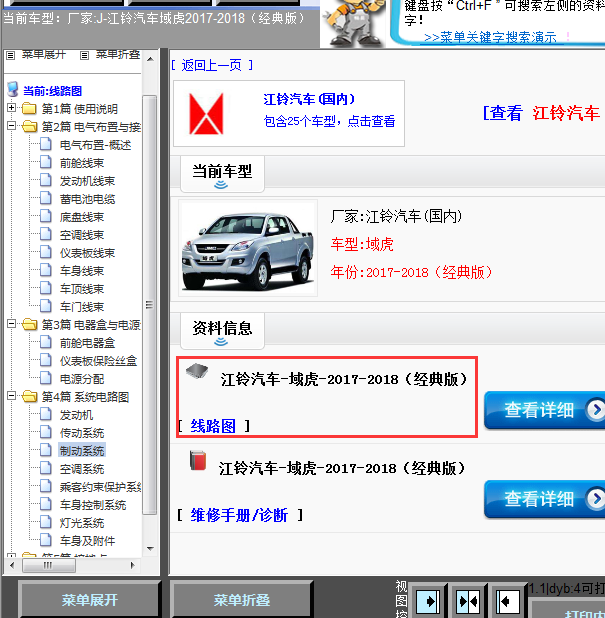
Task: Click the bottom 菜单折叠 button
Action: pos(242,599)
